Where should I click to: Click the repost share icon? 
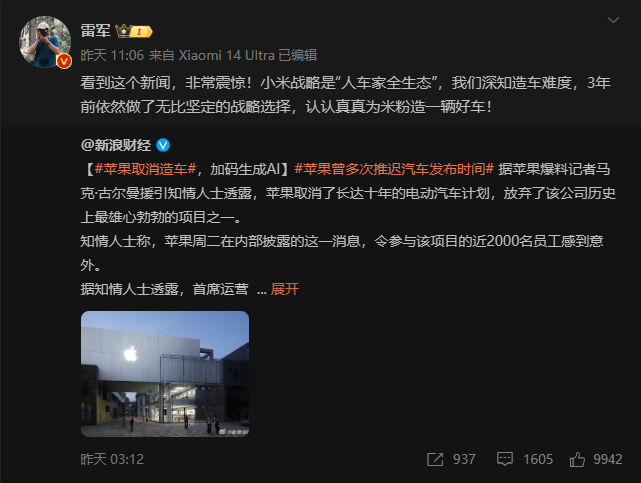pyautogui.click(x=435, y=459)
